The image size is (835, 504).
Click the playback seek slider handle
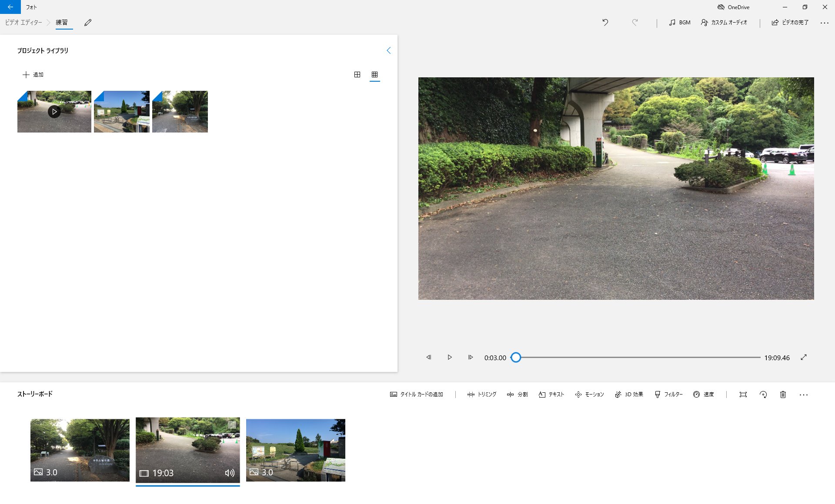click(516, 358)
